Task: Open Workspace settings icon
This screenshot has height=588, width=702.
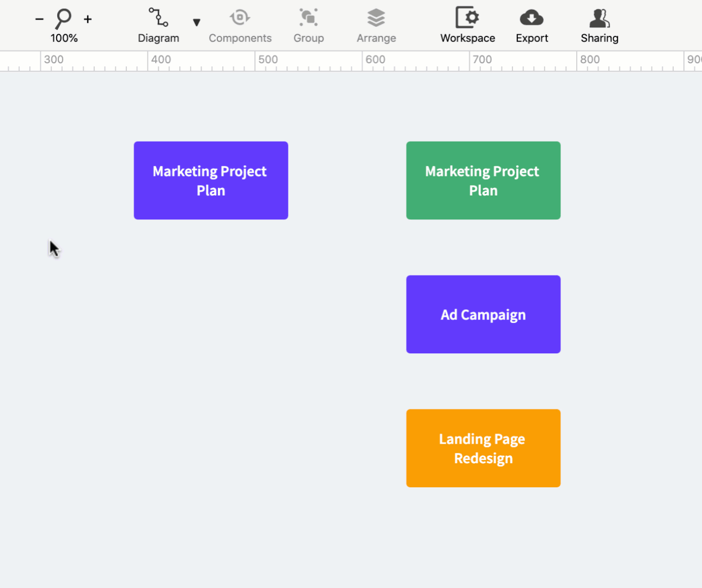Action: (467, 18)
